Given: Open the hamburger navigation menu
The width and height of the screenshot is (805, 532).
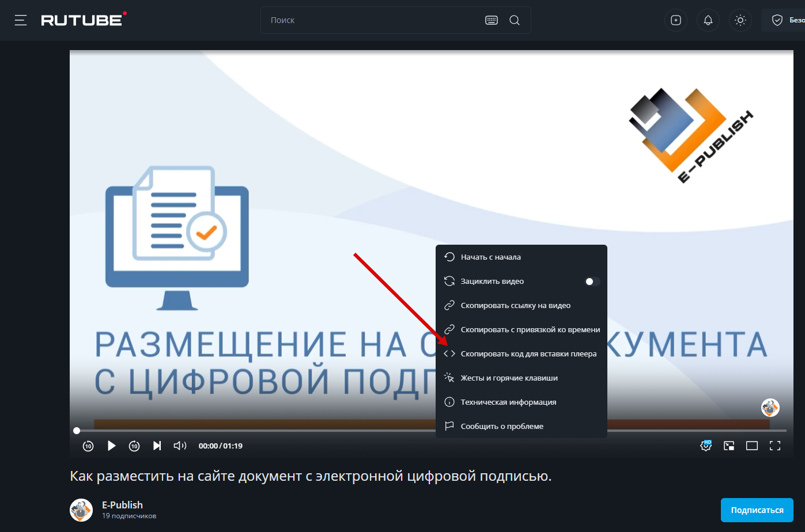Looking at the screenshot, I should tap(21, 20).
